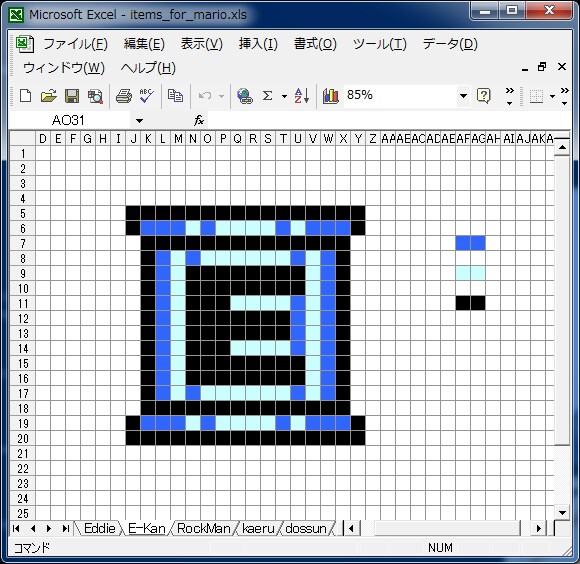Switch to the Eddie sheet tab
Viewport: 580px width, 564px height.
pyautogui.click(x=100, y=528)
